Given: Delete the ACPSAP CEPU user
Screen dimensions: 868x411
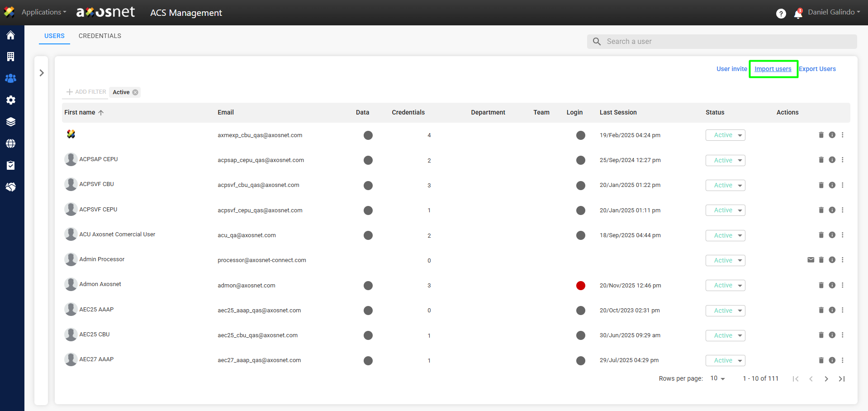Looking at the screenshot, I should [x=821, y=160].
